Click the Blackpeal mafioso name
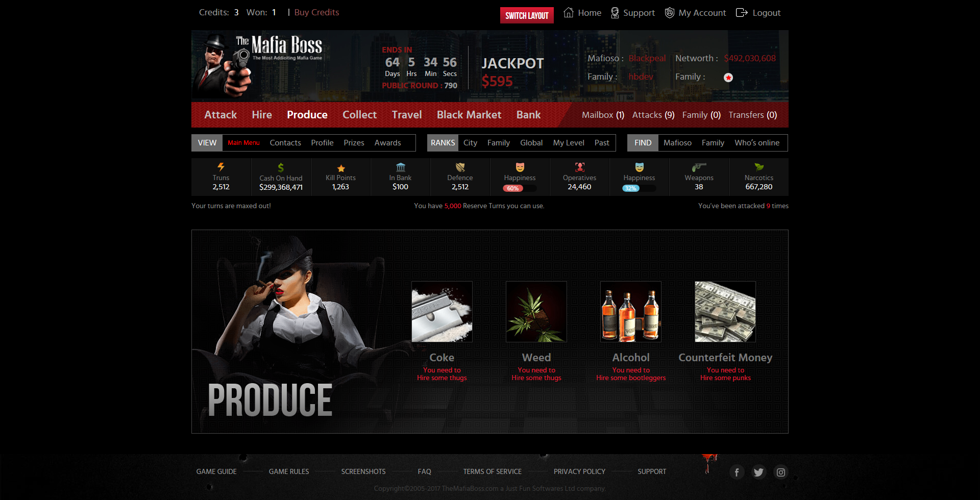The height and width of the screenshot is (500, 980). (647, 58)
